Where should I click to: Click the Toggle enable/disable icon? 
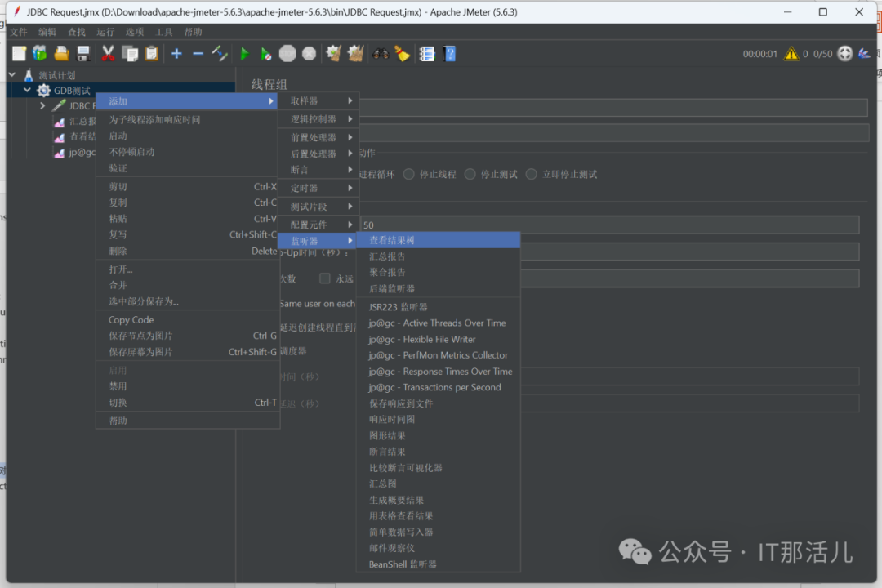[x=220, y=53]
